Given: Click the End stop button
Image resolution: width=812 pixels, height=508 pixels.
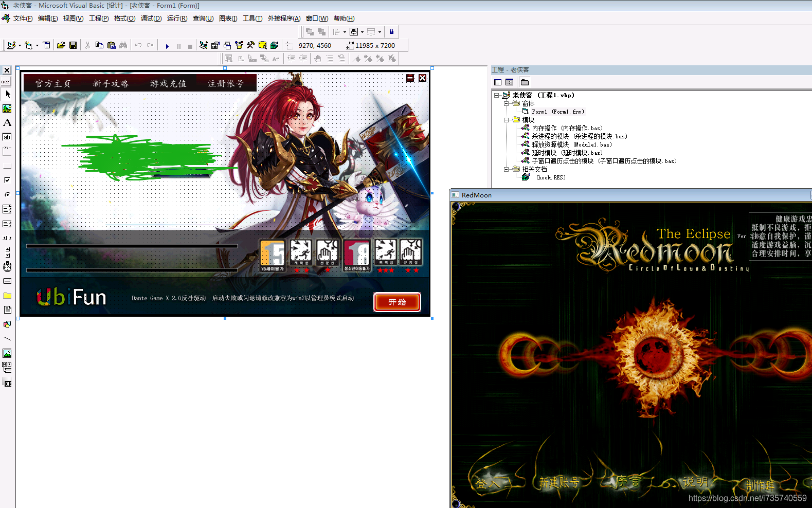Looking at the screenshot, I should [x=190, y=46].
